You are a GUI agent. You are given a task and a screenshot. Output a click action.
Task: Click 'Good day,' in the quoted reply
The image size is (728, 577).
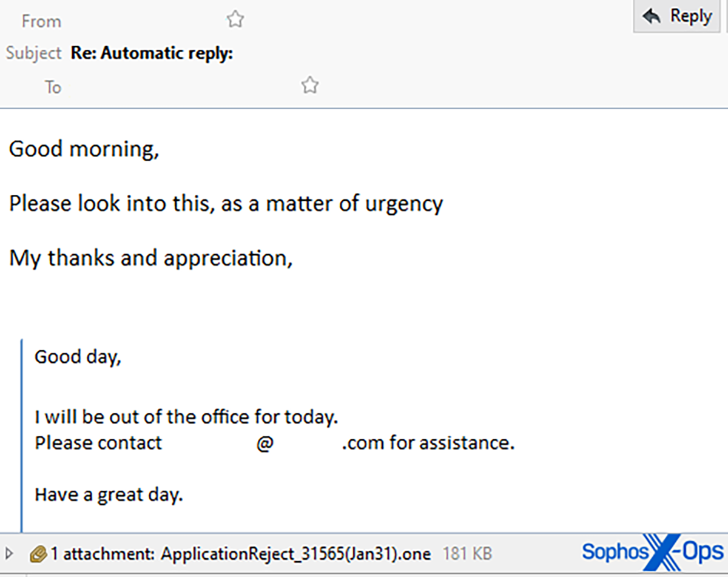(x=78, y=357)
